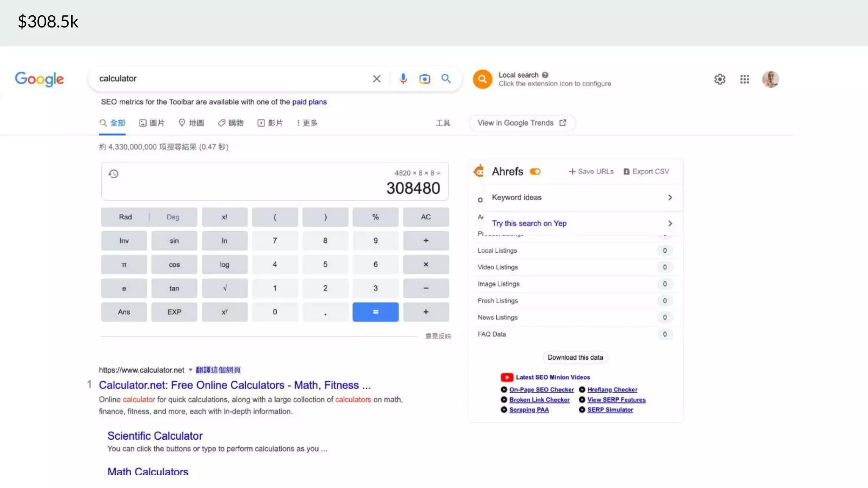Toggle the Inv function key
Viewport: 868px width, 488px height.
tap(124, 241)
